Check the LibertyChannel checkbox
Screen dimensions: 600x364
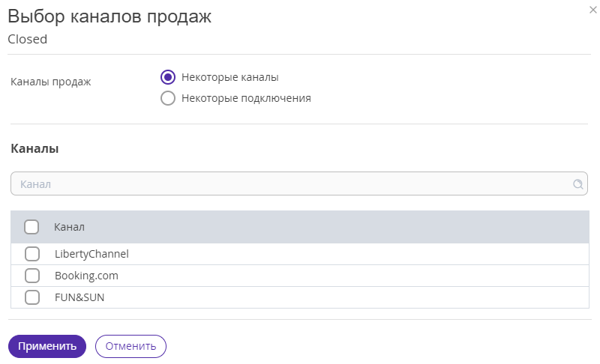tap(32, 254)
